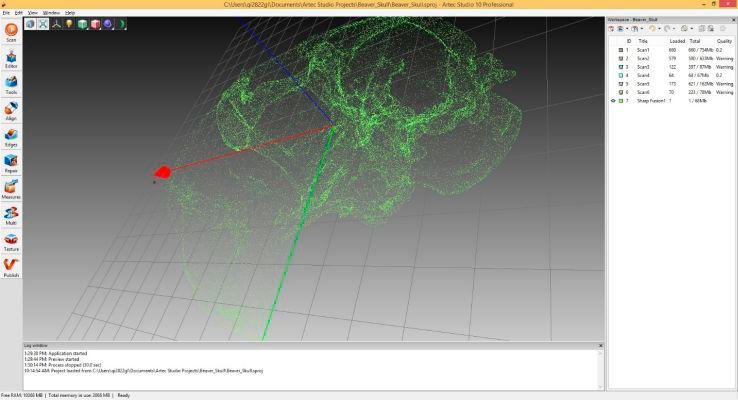Close the Workspace panel

[x=733, y=20]
